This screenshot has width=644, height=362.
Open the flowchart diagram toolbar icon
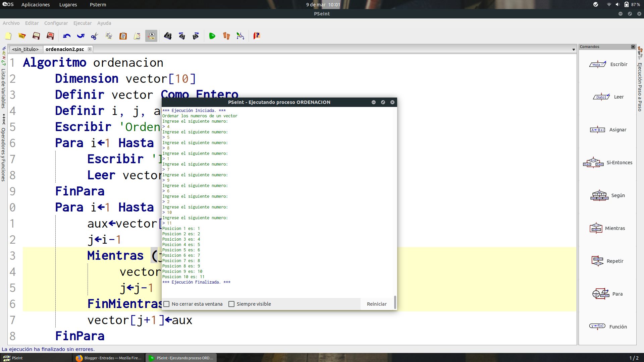240,36
